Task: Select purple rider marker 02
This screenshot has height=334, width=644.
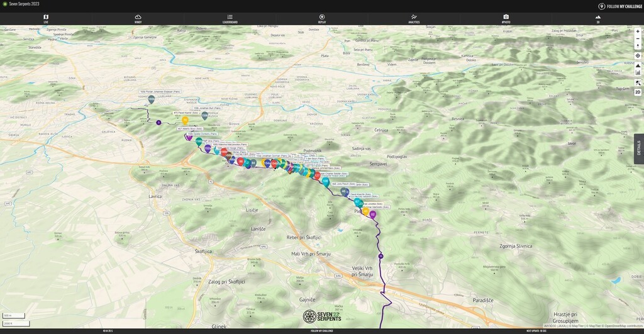Action: coord(372,214)
